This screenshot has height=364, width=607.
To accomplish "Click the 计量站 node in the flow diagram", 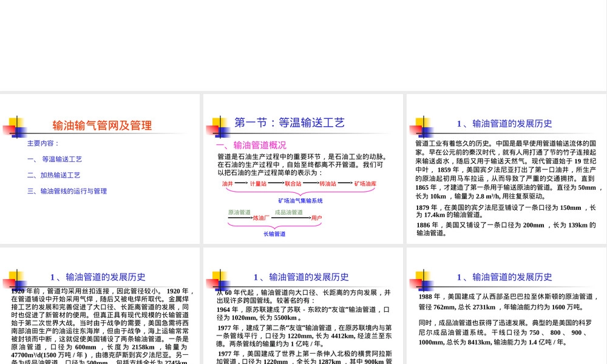I will [258, 184].
